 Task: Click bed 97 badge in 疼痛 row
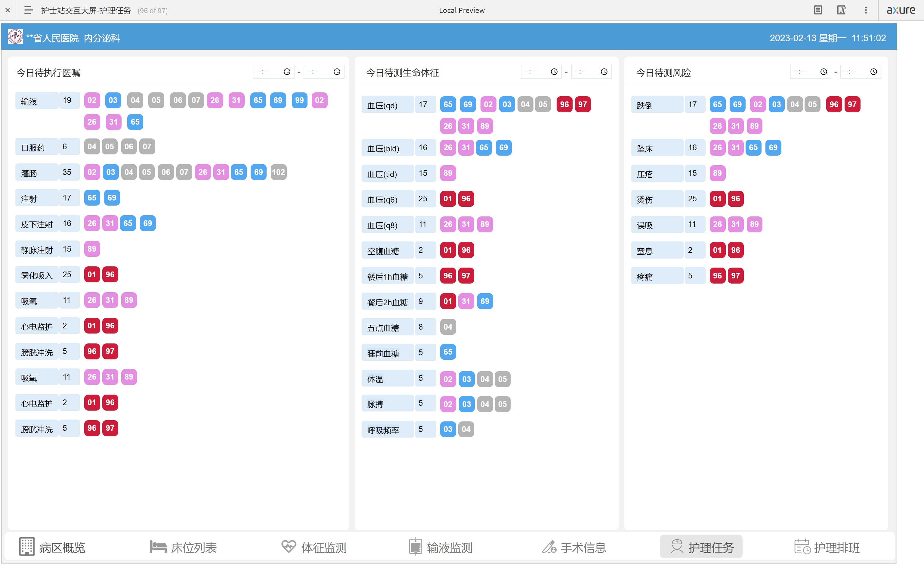click(736, 275)
